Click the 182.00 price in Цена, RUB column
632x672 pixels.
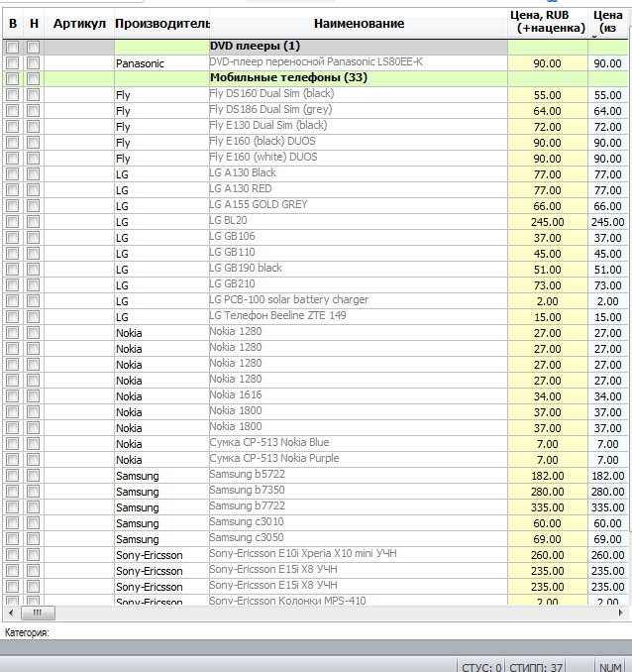(x=547, y=476)
